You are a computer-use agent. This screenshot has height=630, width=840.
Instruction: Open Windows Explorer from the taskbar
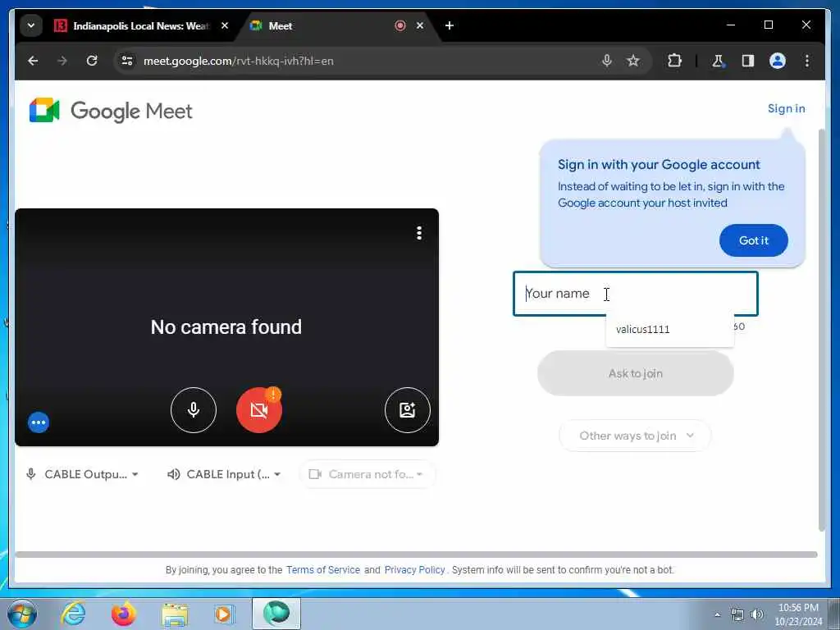pyautogui.click(x=175, y=614)
